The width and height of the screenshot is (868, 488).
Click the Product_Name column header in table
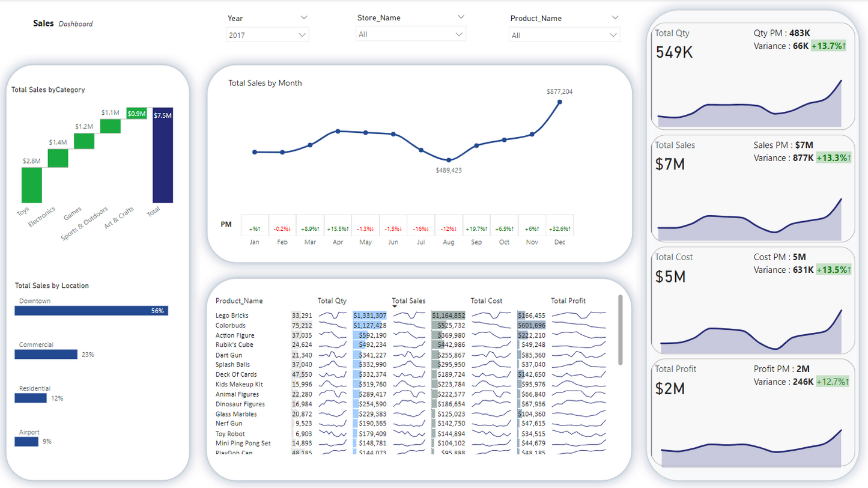(x=238, y=300)
